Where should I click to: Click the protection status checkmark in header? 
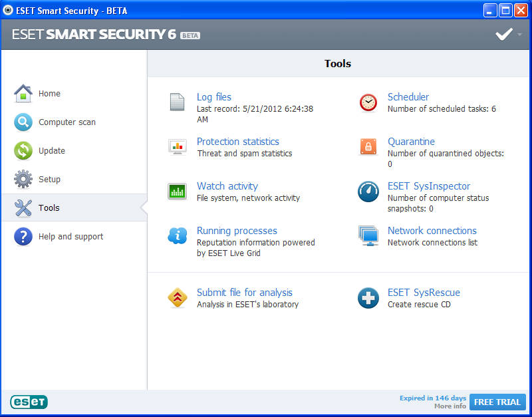503,34
